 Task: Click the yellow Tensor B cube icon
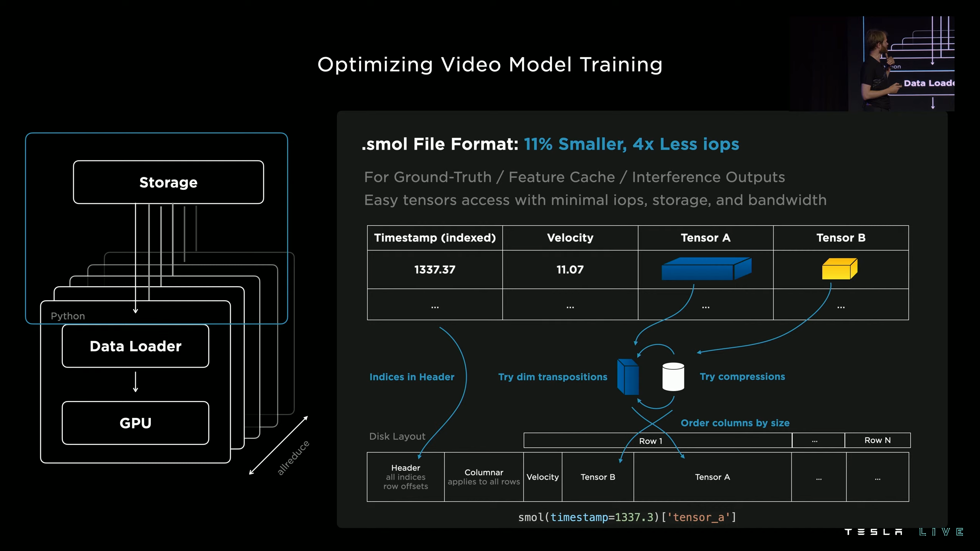[839, 269]
